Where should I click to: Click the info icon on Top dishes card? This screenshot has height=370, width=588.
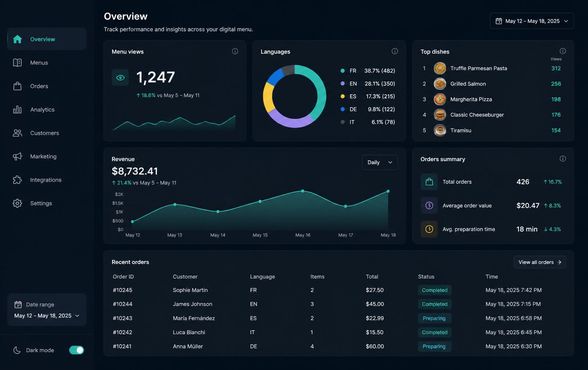(x=563, y=51)
